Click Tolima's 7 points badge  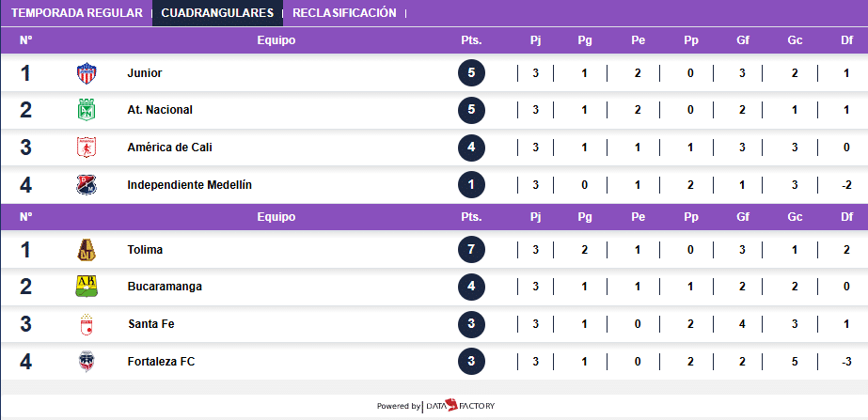click(x=471, y=250)
